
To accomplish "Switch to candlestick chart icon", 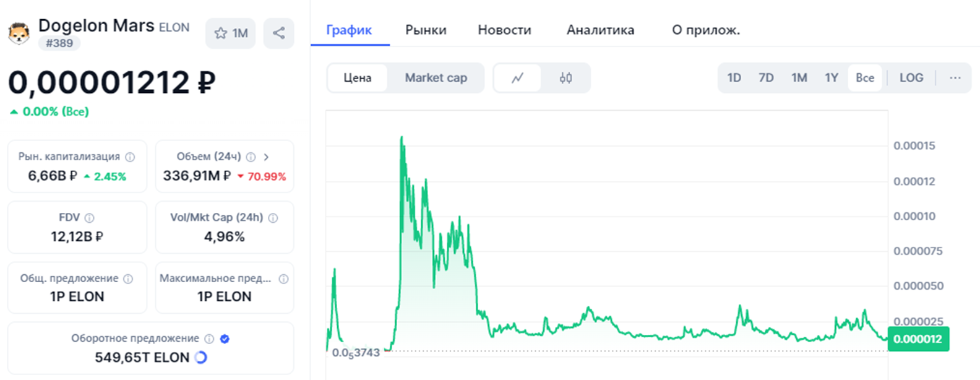I will pyautogui.click(x=565, y=78).
